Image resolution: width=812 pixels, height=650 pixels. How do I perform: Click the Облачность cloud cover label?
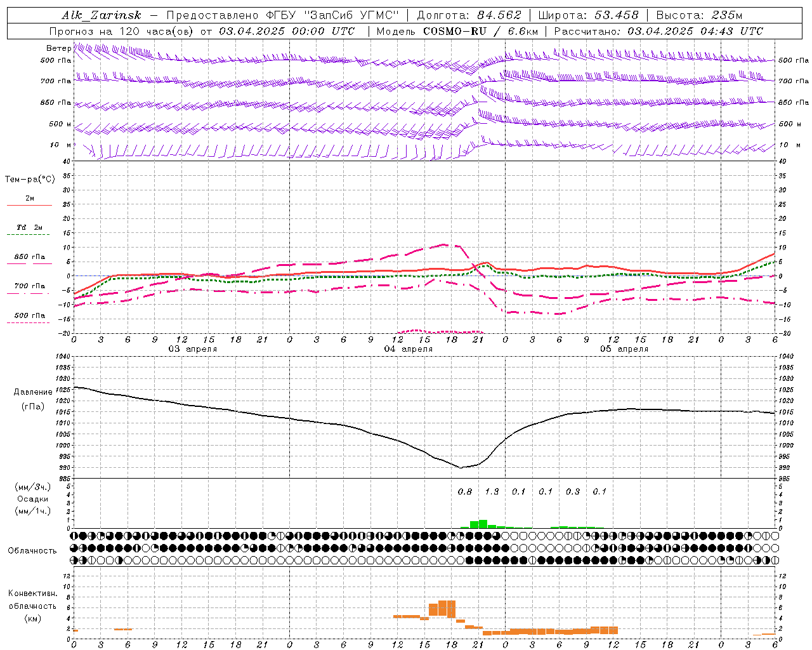click(32, 550)
